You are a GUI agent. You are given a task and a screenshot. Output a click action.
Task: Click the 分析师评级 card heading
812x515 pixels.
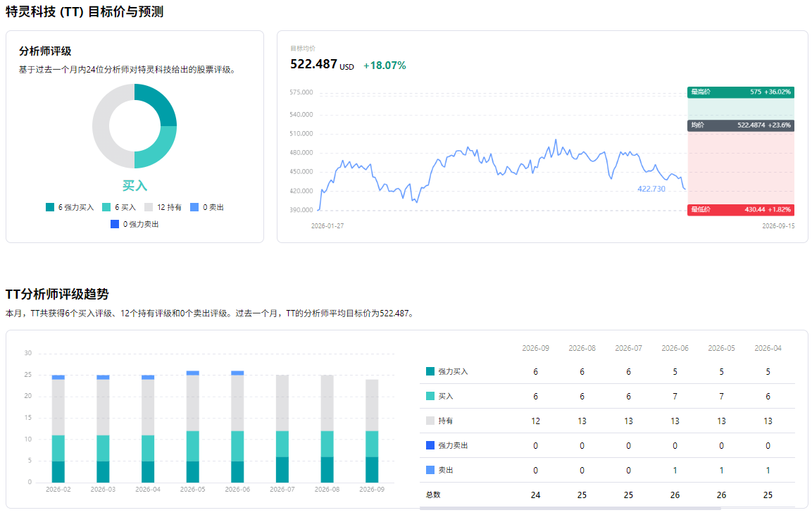click(x=45, y=51)
